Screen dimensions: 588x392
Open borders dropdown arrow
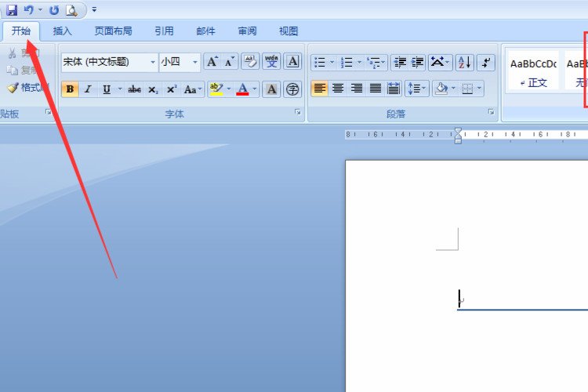tap(479, 89)
